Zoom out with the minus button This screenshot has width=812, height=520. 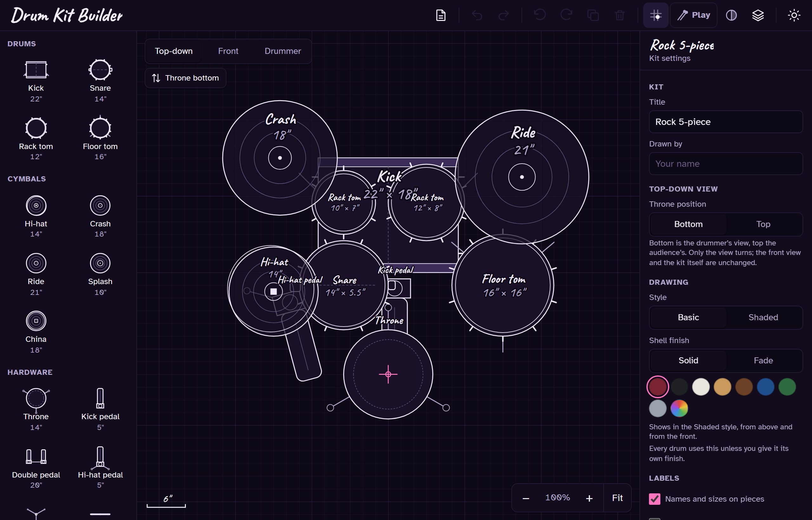526,498
